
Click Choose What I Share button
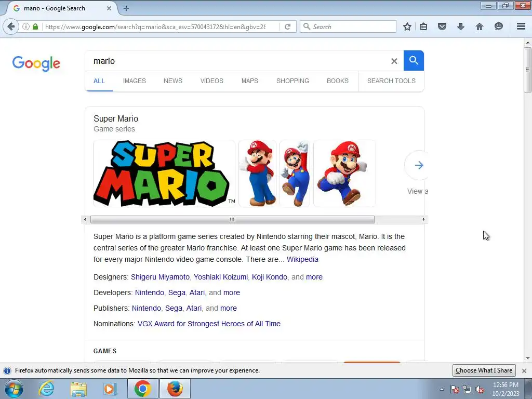tap(484, 370)
